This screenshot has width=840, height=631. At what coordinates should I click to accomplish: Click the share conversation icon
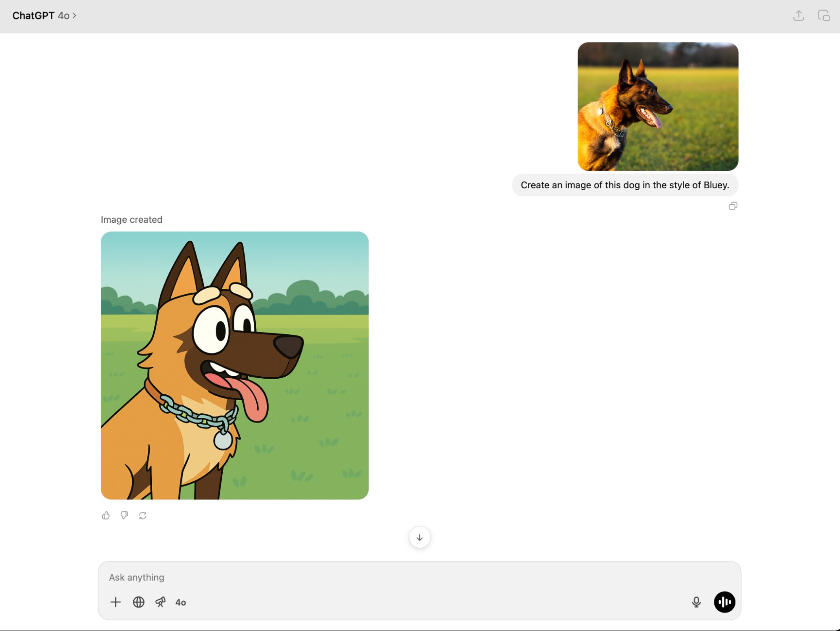pyautogui.click(x=798, y=16)
